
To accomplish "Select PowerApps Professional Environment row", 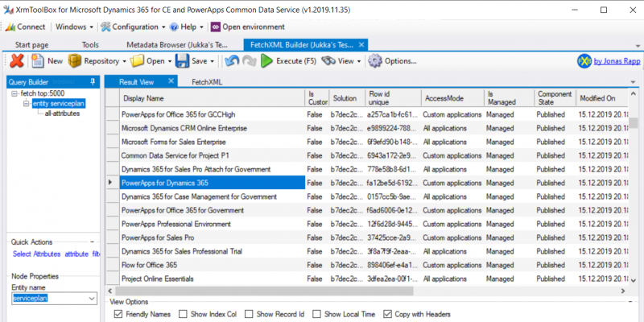I will click(x=367, y=224).
